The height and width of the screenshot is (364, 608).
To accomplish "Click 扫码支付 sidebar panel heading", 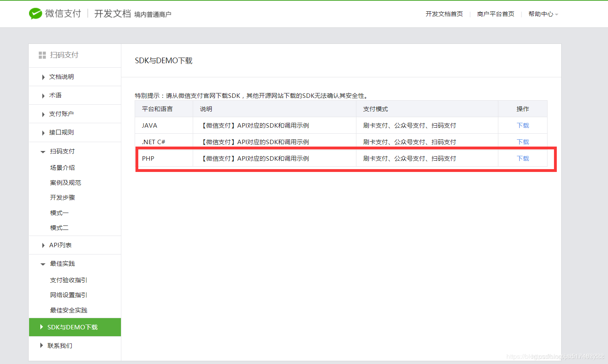I will [x=64, y=55].
